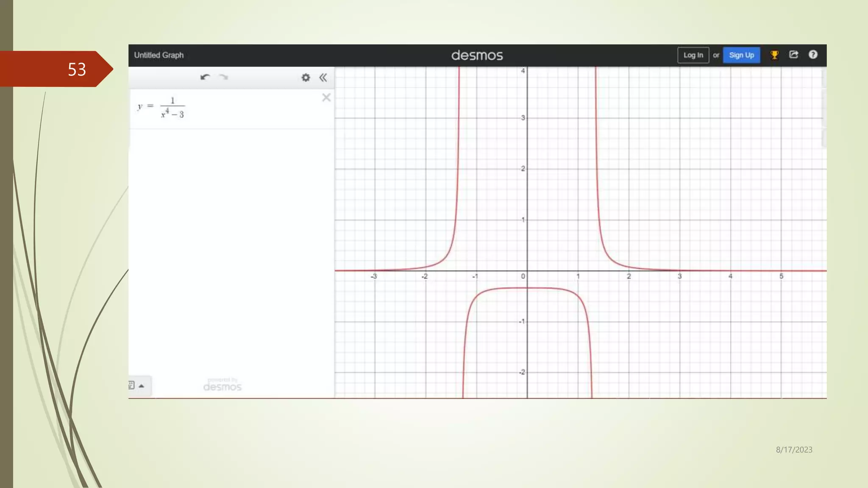
Task: Collapse expression list with double chevron
Action: [x=323, y=78]
